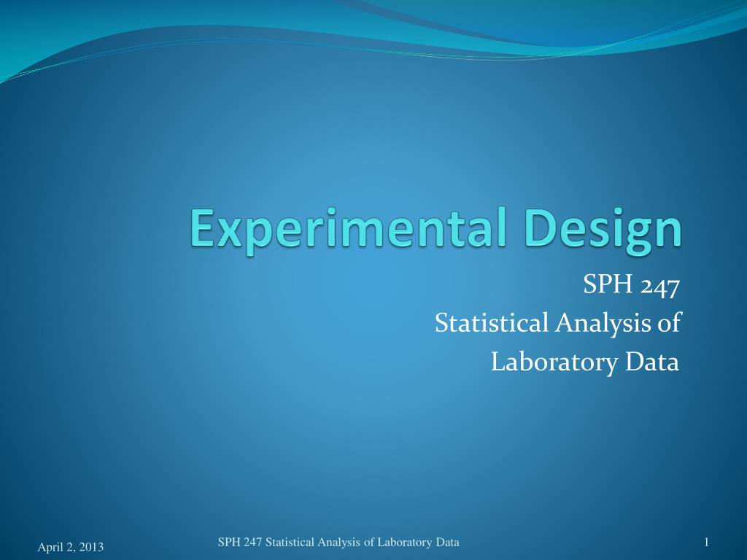747x560 pixels.
Task: Click the 'Laboratory Data' subtitle line
Action: tap(585, 362)
